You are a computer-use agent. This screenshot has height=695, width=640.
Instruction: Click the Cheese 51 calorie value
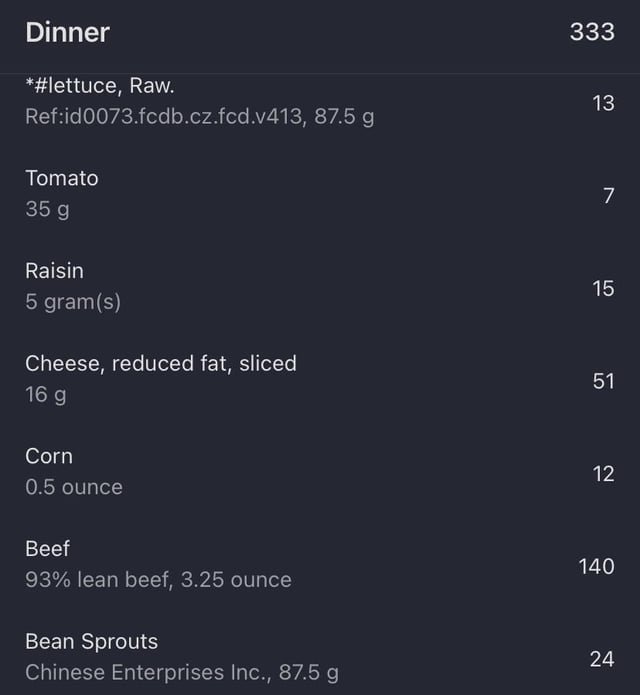coord(604,381)
